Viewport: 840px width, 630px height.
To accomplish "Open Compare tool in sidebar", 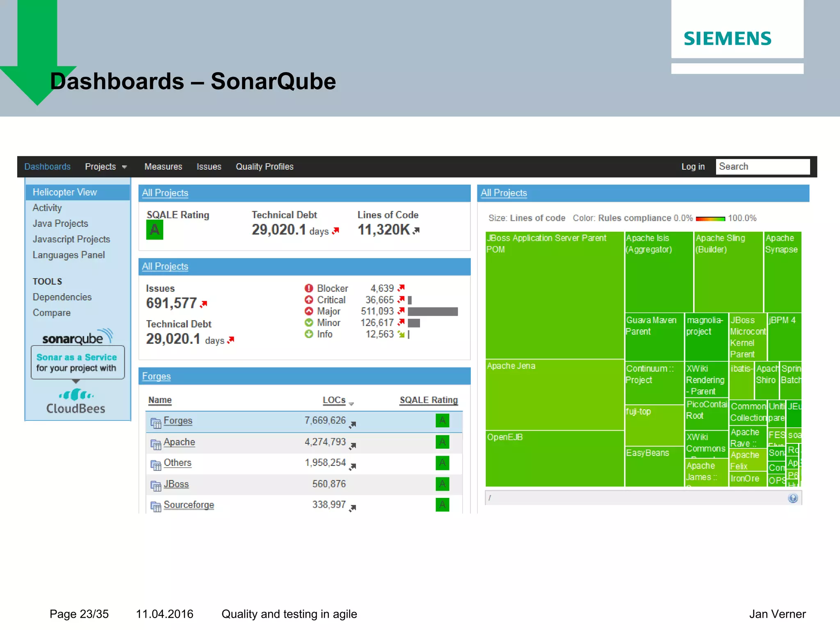I will click(52, 313).
